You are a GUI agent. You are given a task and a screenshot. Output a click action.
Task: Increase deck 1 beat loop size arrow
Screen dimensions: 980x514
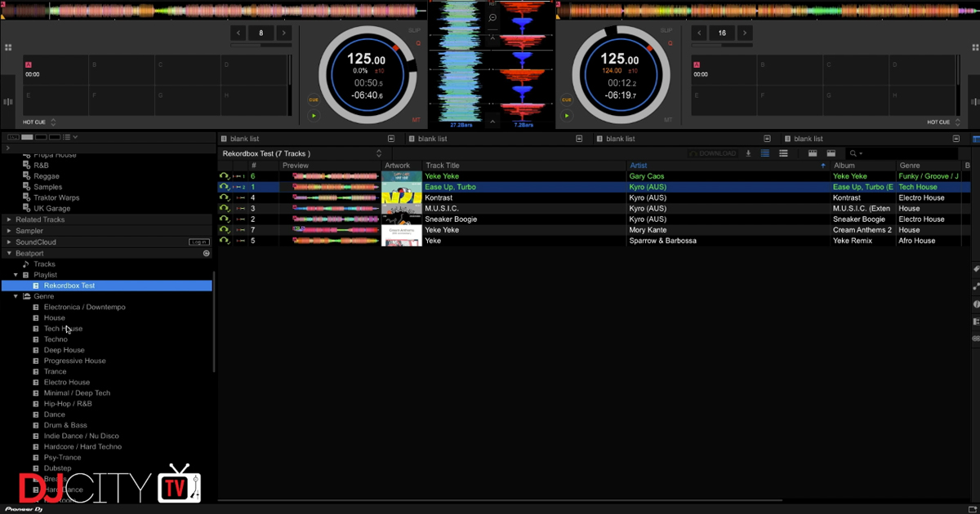(283, 33)
